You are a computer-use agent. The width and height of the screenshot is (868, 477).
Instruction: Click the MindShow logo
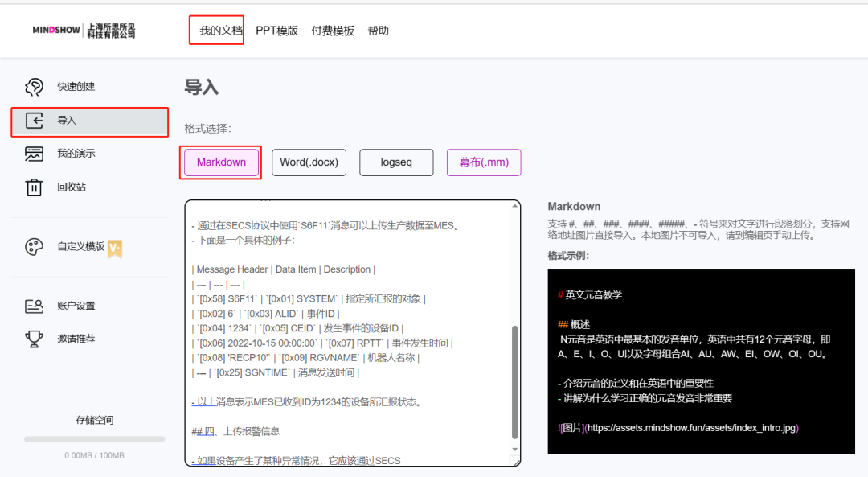(x=76, y=30)
